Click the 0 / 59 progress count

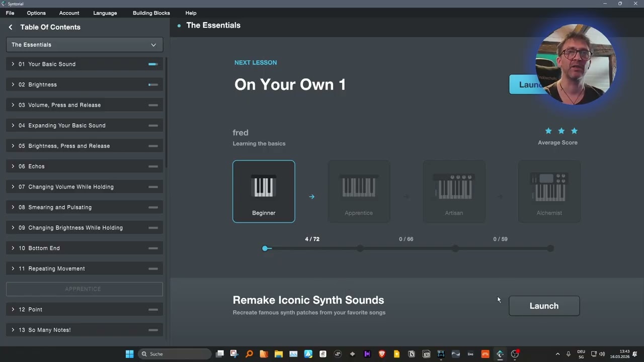click(500, 239)
